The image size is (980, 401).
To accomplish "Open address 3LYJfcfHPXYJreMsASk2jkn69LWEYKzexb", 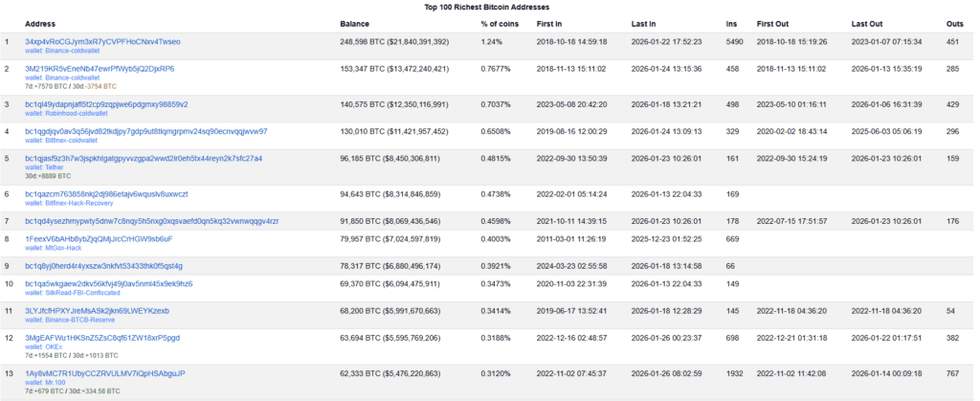I will [97, 311].
